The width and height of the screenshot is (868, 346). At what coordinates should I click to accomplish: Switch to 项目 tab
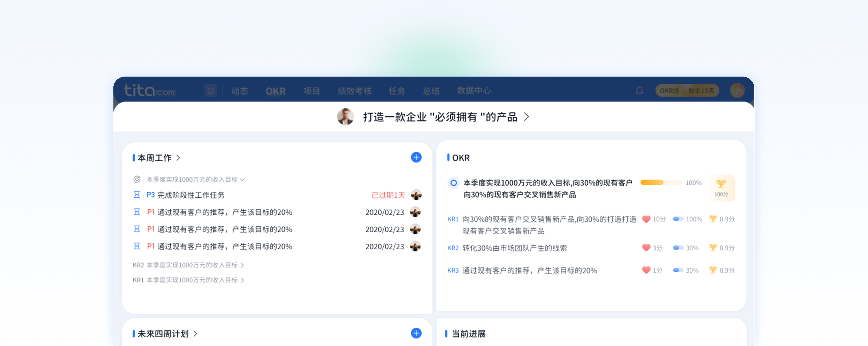click(311, 91)
